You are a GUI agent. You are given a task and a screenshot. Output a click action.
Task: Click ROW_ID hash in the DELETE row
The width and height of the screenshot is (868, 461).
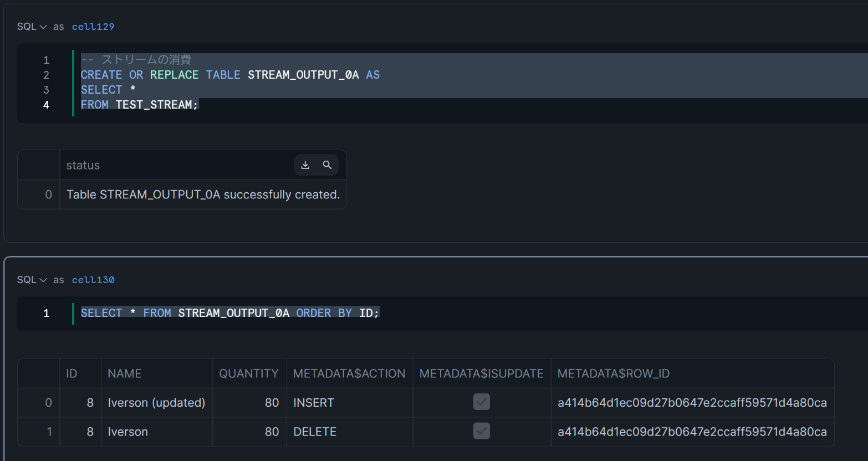coord(692,432)
